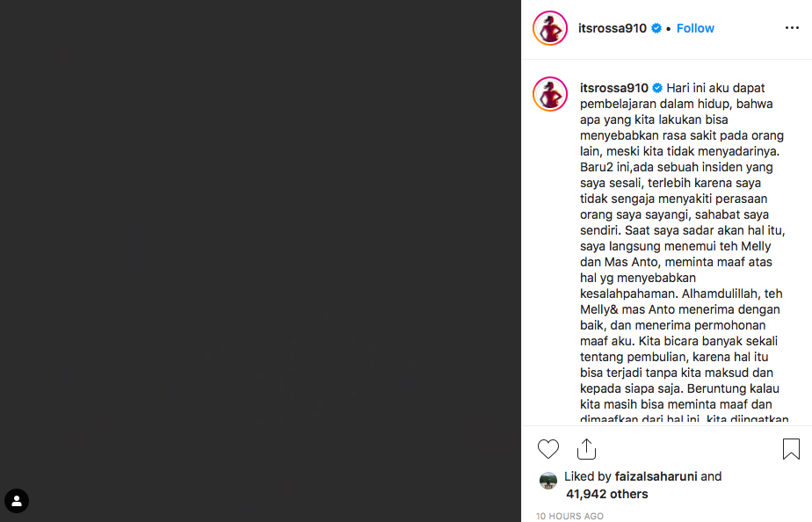Click the dark post image area
This screenshot has width=812, height=522.
pos(260,261)
